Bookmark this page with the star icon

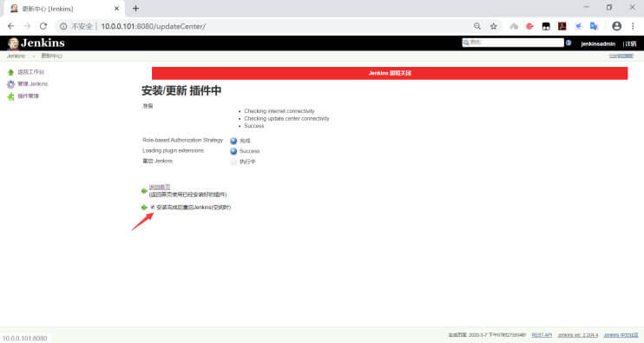(x=494, y=26)
